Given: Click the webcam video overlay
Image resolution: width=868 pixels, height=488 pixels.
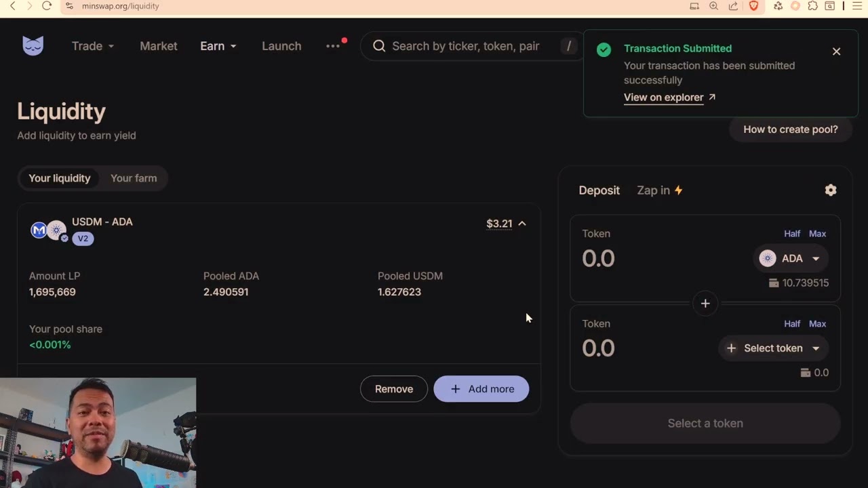Looking at the screenshot, I should coord(98,433).
